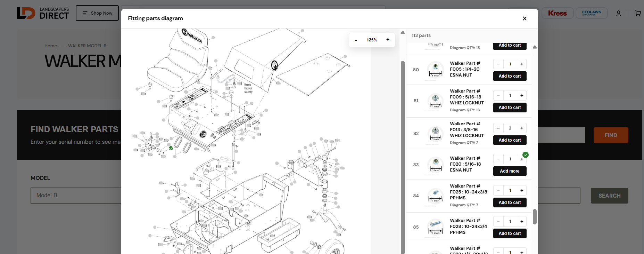Click the diagram pane's vertical scrollbar thumb
Viewport: 644px width, 254px height.
[403, 157]
